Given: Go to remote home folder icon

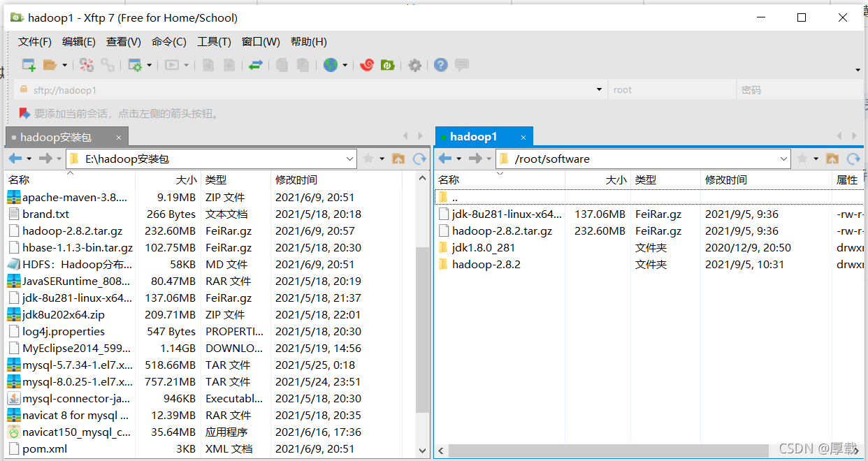Looking at the screenshot, I should 832,159.
